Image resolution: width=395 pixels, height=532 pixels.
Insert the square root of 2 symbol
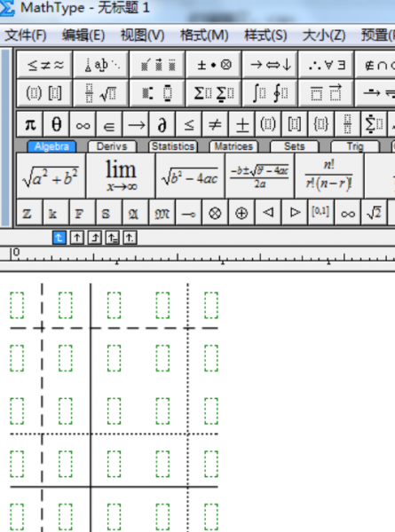(x=374, y=213)
